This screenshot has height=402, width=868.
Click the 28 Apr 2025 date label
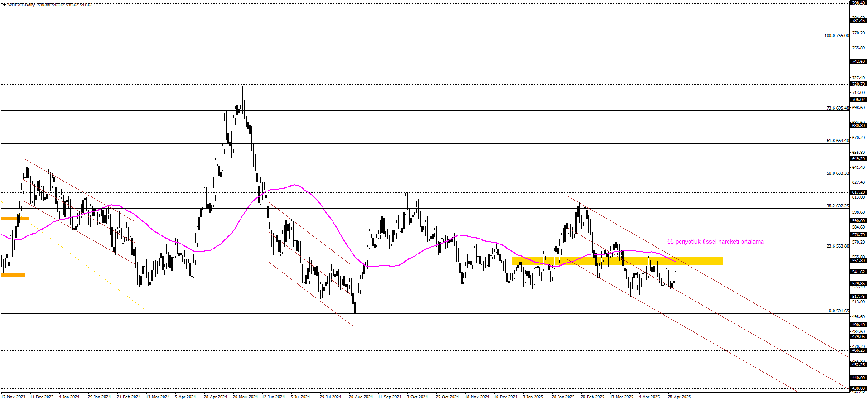click(680, 397)
